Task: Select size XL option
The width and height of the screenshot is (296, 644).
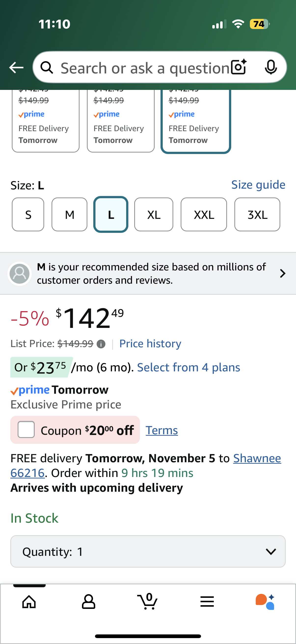Action: [x=154, y=214]
